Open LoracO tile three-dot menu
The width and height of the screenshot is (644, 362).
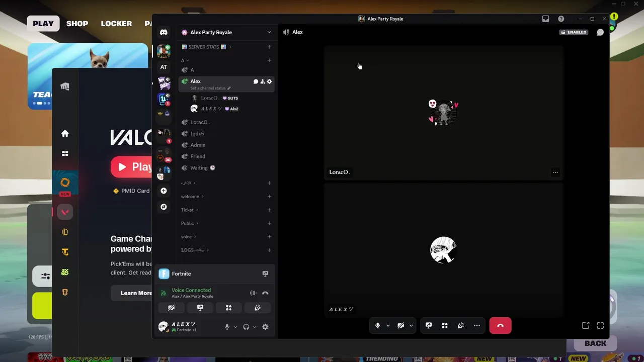click(555, 172)
